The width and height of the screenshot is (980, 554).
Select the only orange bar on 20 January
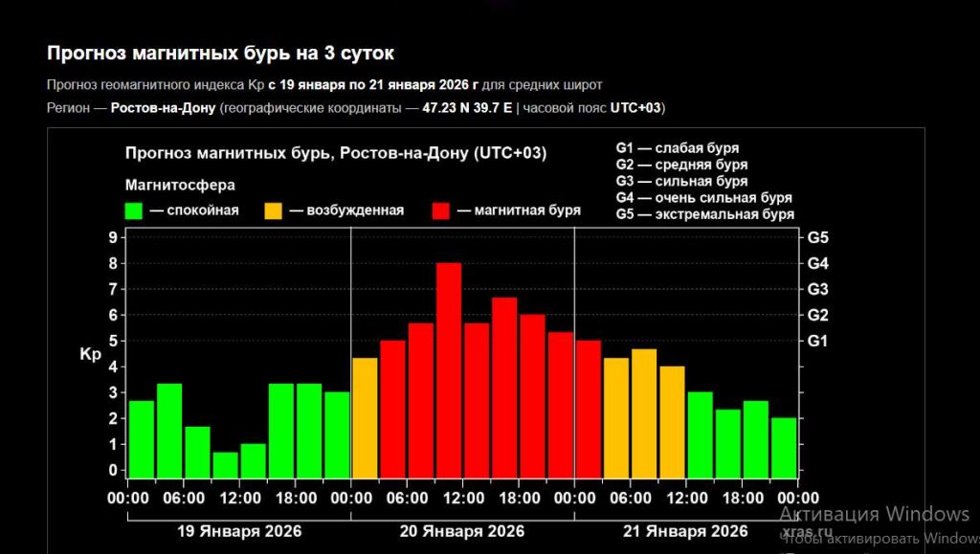365,417
